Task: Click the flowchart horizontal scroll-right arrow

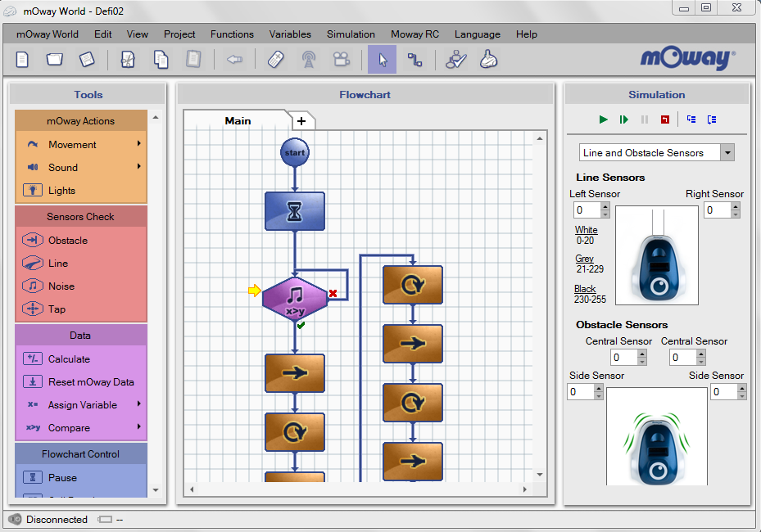Action: 524,489
